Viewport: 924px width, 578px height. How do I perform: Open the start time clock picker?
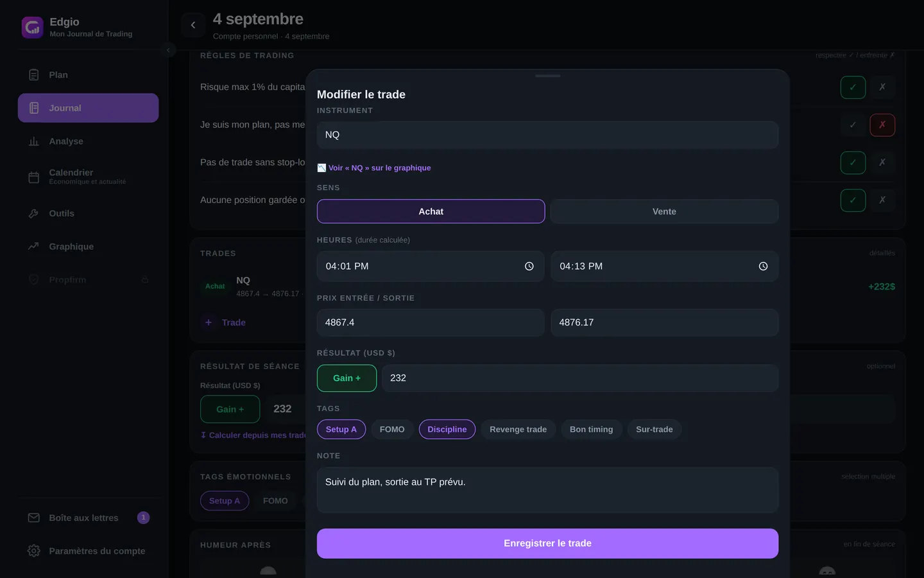[x=529, y=267]
